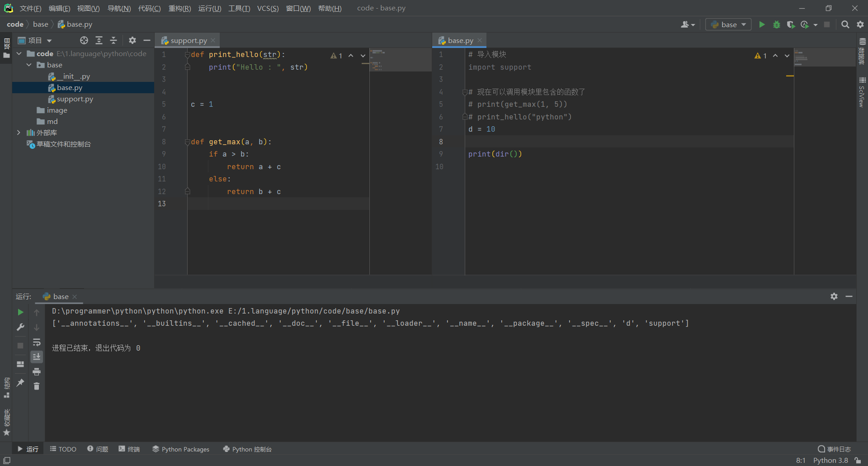Run the base configuration with the green play button

(x=762, y=24)
